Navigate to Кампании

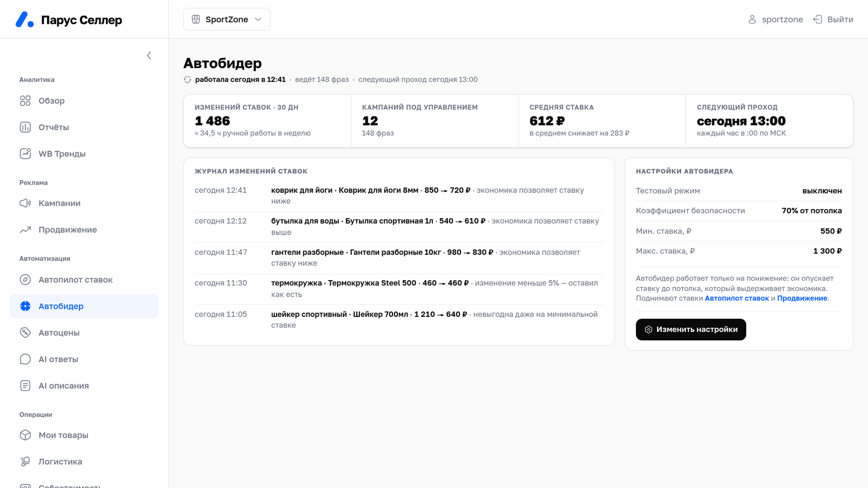click(84, 203)
